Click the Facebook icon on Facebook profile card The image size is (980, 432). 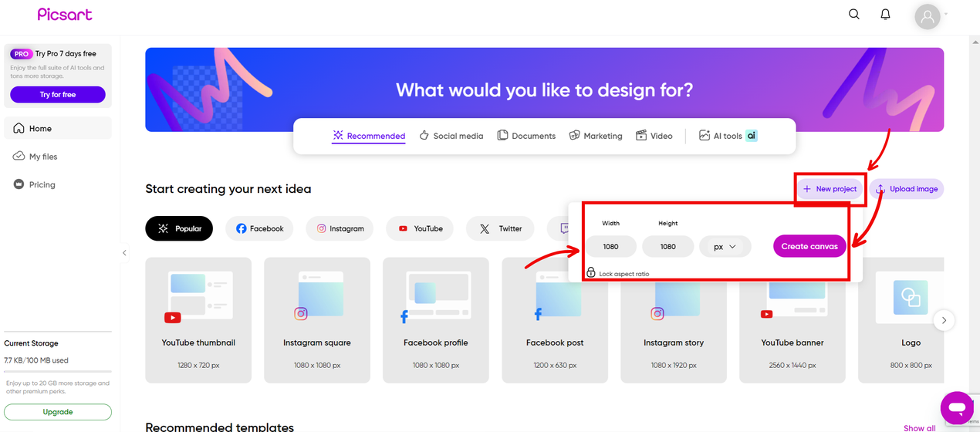click(x=404, y=316)
